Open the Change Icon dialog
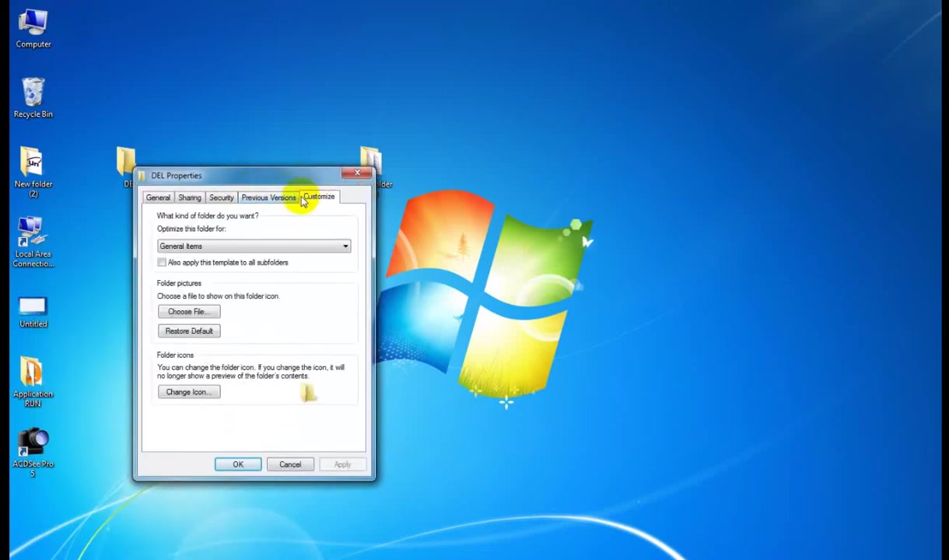The height and width of the screenshot is (560, 949). [189, 392]
